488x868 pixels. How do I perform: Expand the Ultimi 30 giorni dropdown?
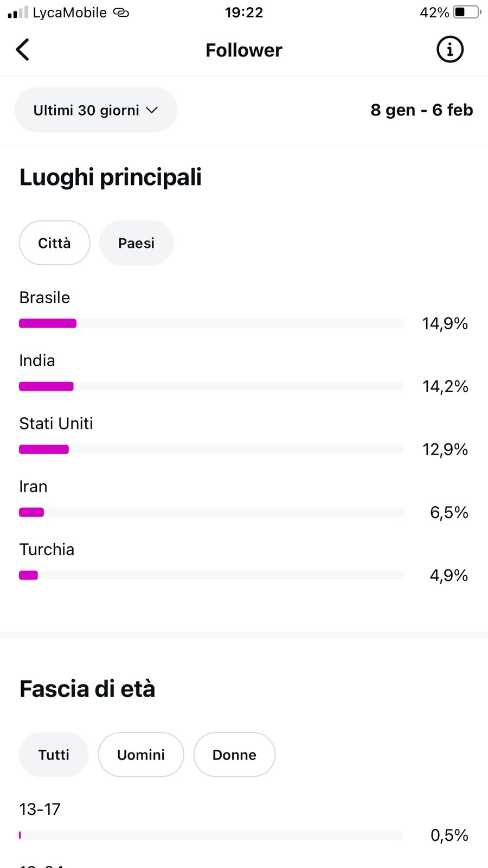click(95, 110)
